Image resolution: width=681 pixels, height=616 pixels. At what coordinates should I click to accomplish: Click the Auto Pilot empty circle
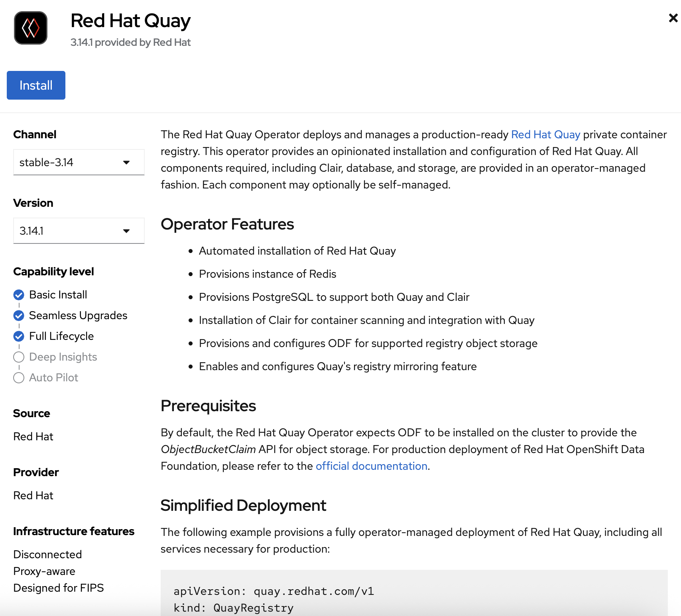[19, 378]
